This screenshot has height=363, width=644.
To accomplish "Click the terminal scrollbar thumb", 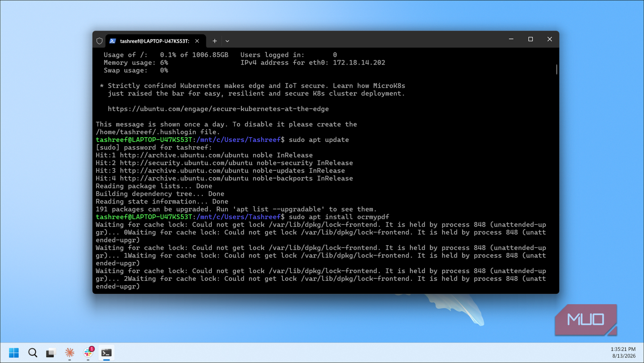I will click(x=556, y=69).
